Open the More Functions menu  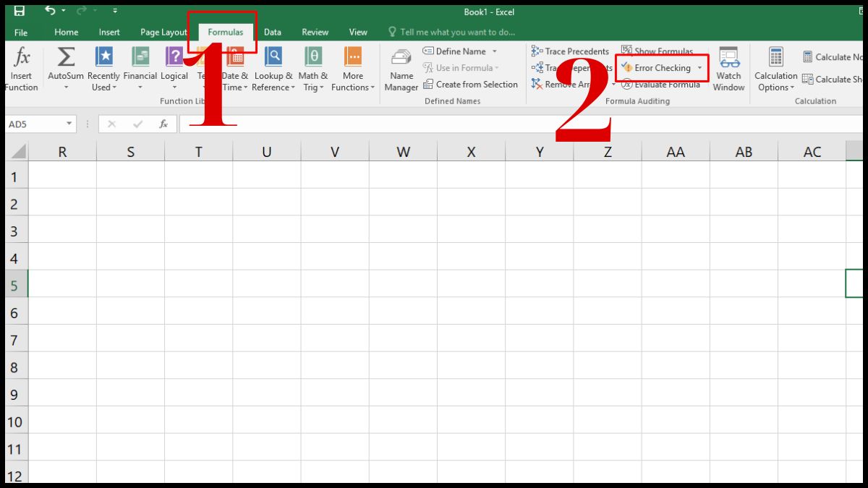point(353,69)
